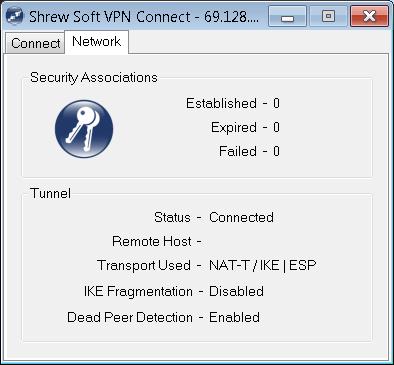The width and height of the screenshot is (394, 365).
Task: Click the Tunnel group heading
Action: (50, 193)
